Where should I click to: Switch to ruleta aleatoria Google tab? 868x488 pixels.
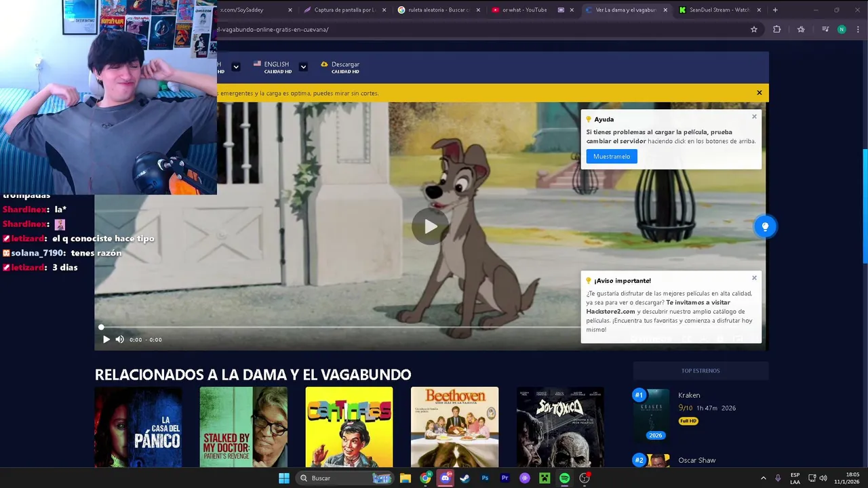click(438, 10)
